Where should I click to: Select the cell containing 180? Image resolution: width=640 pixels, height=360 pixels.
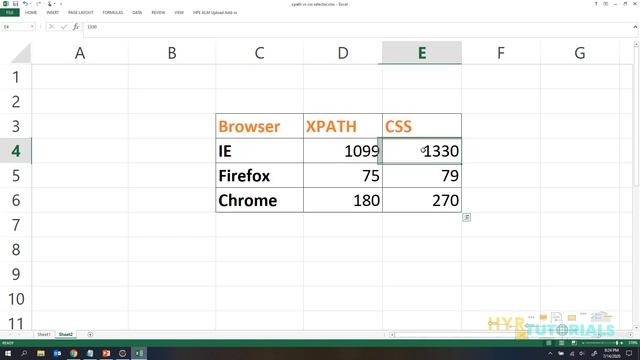pos(343,200)
